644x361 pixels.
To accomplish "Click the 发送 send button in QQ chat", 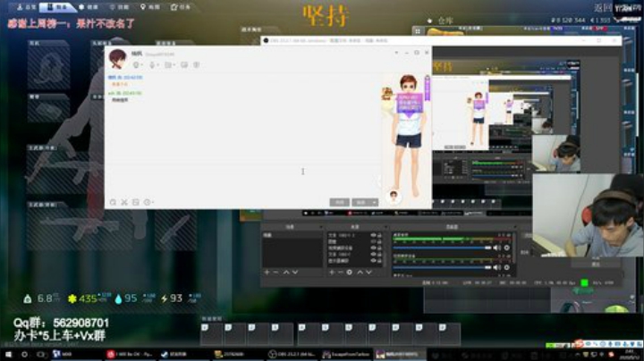I will (x=361, y=203).
